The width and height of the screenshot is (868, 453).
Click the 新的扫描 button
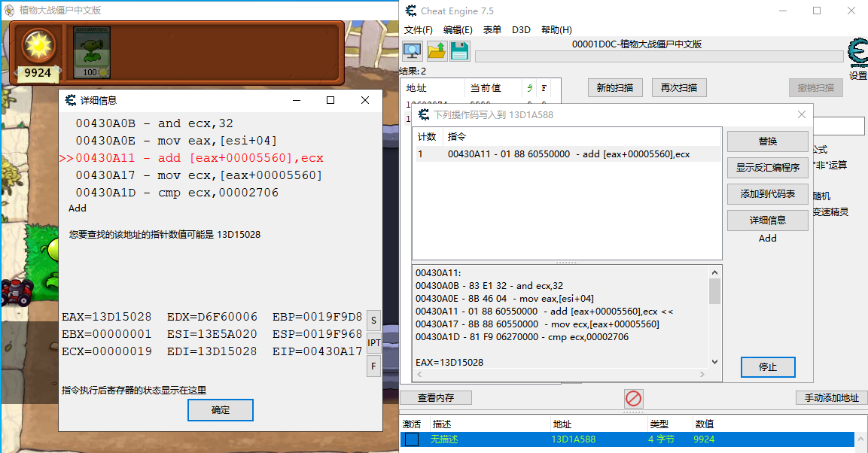click(615, 87)
